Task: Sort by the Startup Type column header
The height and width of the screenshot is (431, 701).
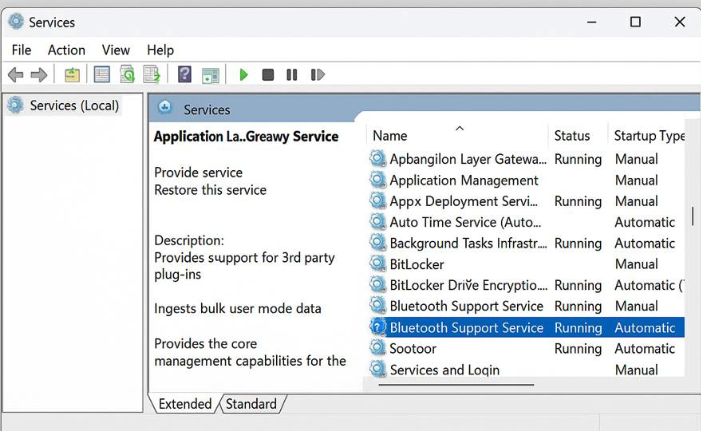Action: pos(649,135)
